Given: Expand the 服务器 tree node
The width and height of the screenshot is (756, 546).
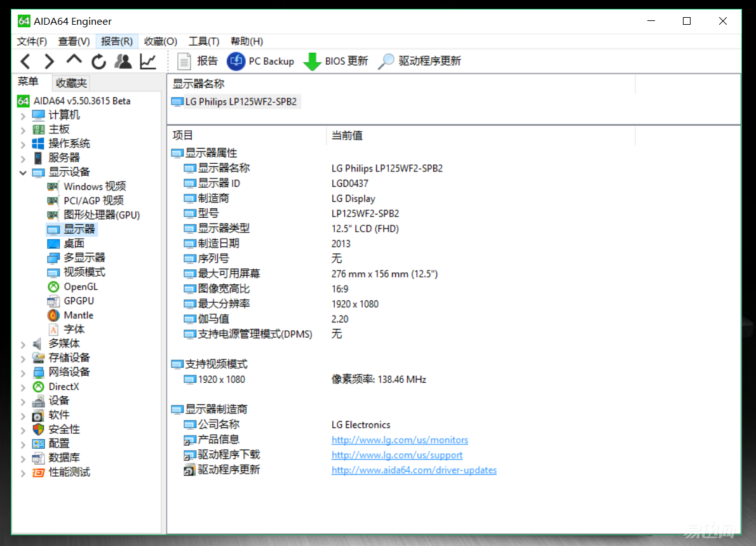Looking at the screenshot, I should click(23, 159).
